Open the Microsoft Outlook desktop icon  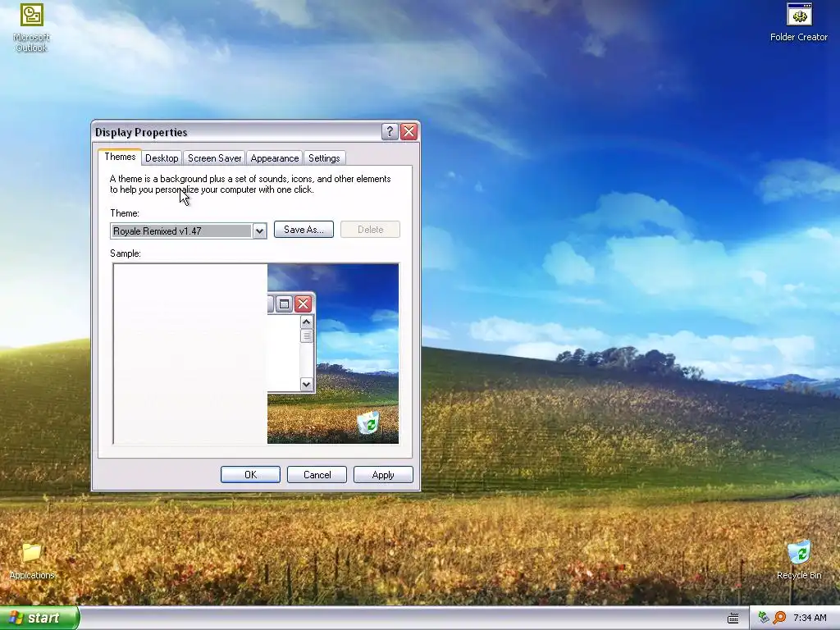[x=32, y=27]
